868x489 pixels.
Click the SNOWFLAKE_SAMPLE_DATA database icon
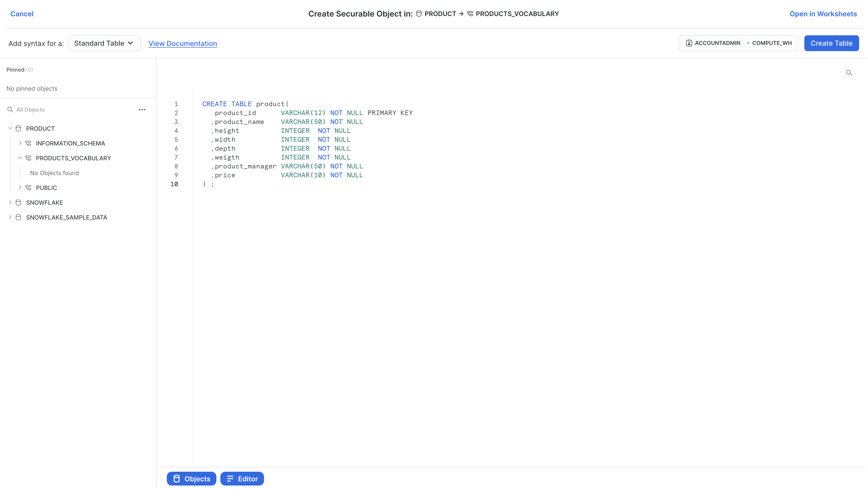(x=19, y=218)
